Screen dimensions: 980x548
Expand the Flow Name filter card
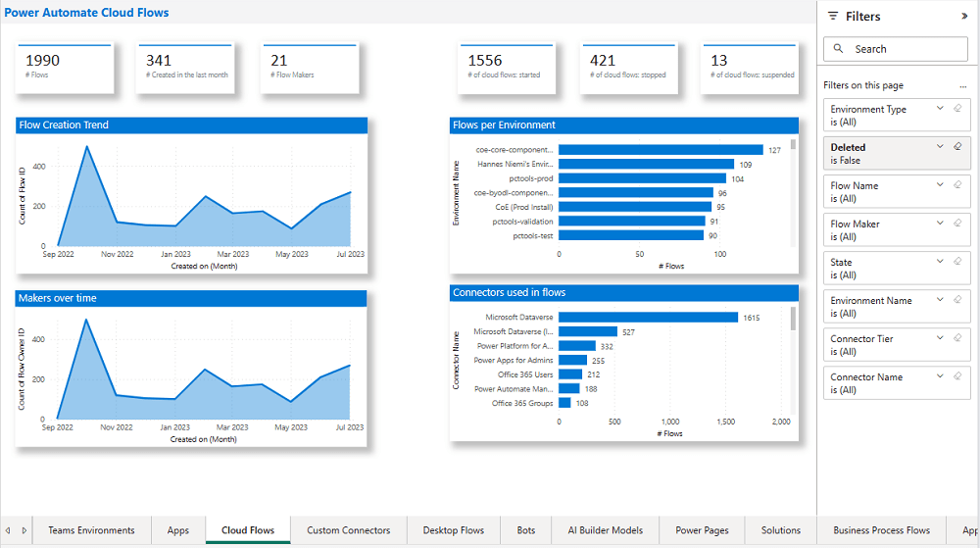pyautogui.click(x=940, y=184)
